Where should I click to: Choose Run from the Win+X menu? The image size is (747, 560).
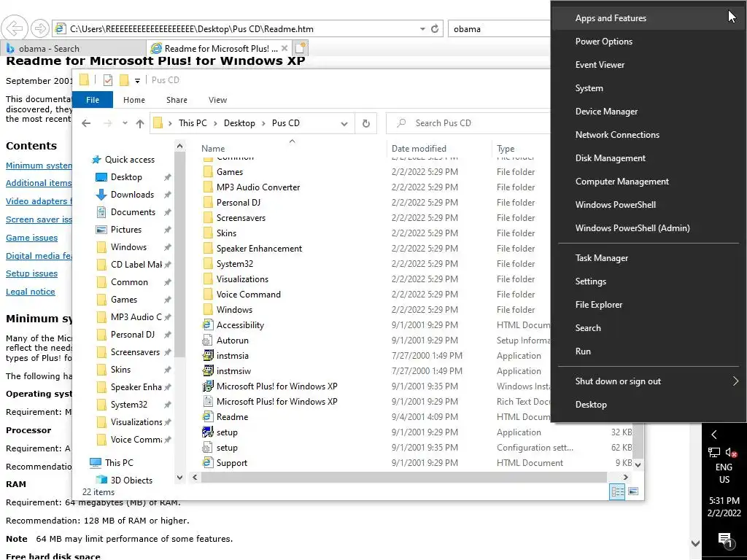[649, 351]
